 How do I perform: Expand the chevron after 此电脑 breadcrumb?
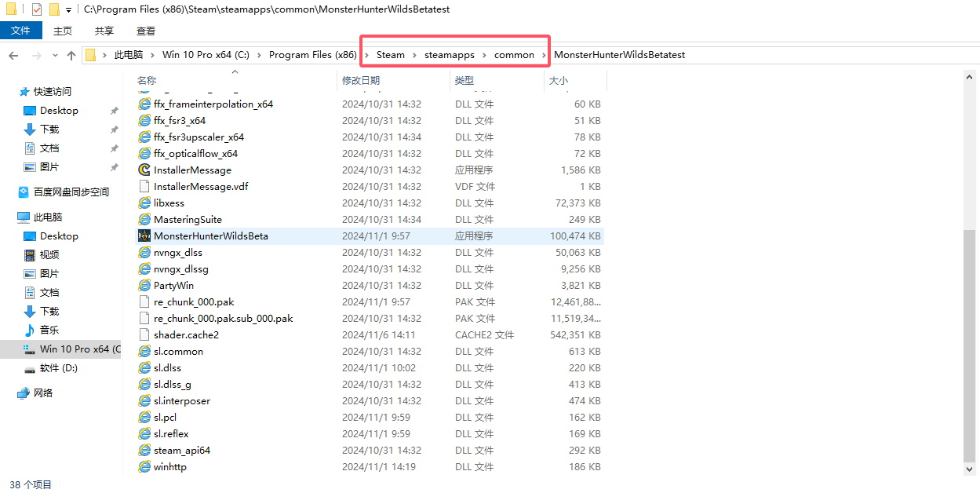tap(153, 55)
